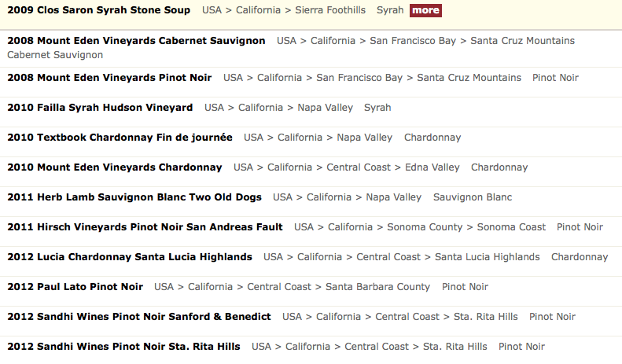This screenshot has width=622, height=364.
Task: Open 2008 Mount Eden Vineyards Cabernet Sauvignon
Action: pos(136,40)
